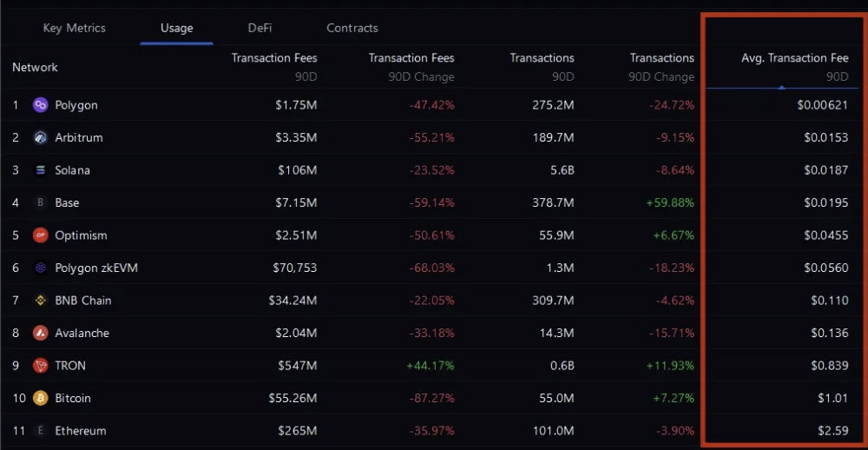
Task: Select the Usage tab
Action: click(176, 28)
